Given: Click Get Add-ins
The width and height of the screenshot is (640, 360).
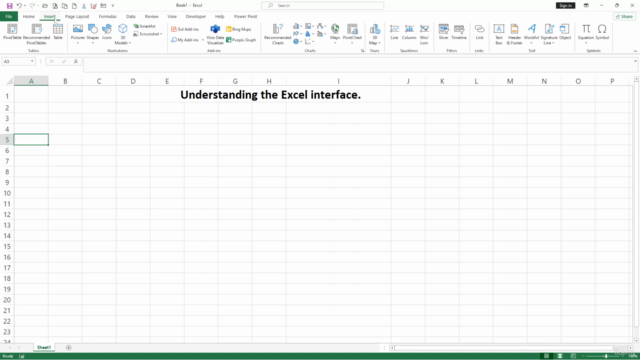Looking at the screenshot, I should click(x=185, y=29).
